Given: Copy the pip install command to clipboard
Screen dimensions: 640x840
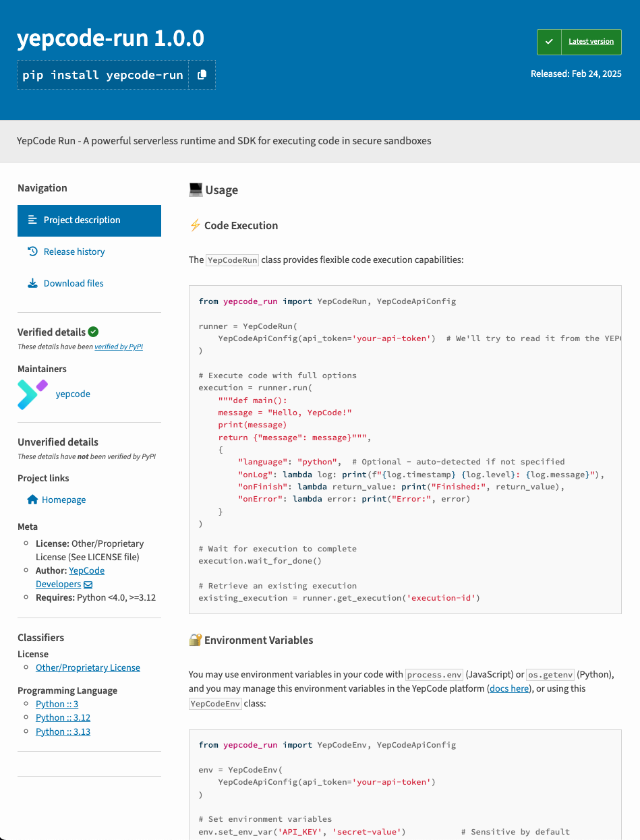Looking at the screenshot, I should (202, 75).
